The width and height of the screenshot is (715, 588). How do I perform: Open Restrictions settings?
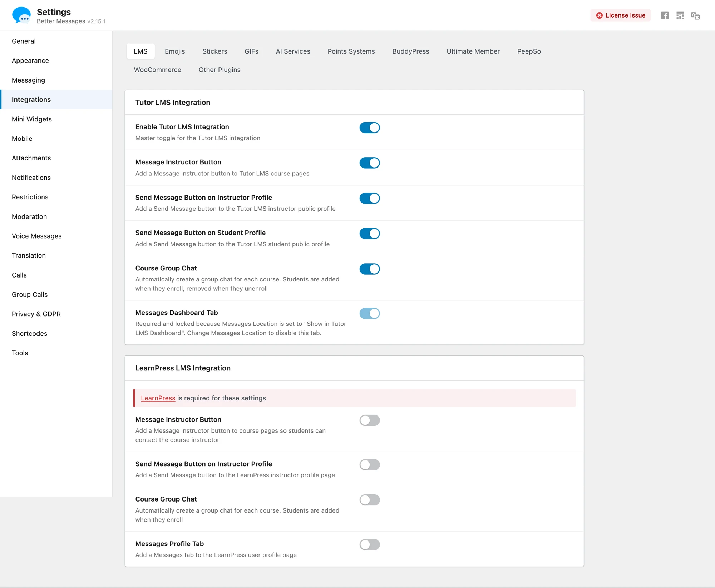[56, 197]
